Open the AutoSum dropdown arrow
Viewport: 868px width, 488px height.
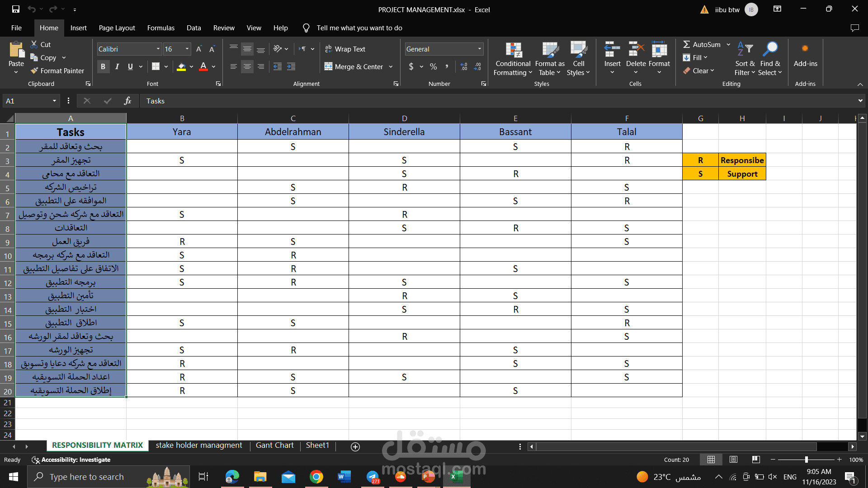pos(728,45)
